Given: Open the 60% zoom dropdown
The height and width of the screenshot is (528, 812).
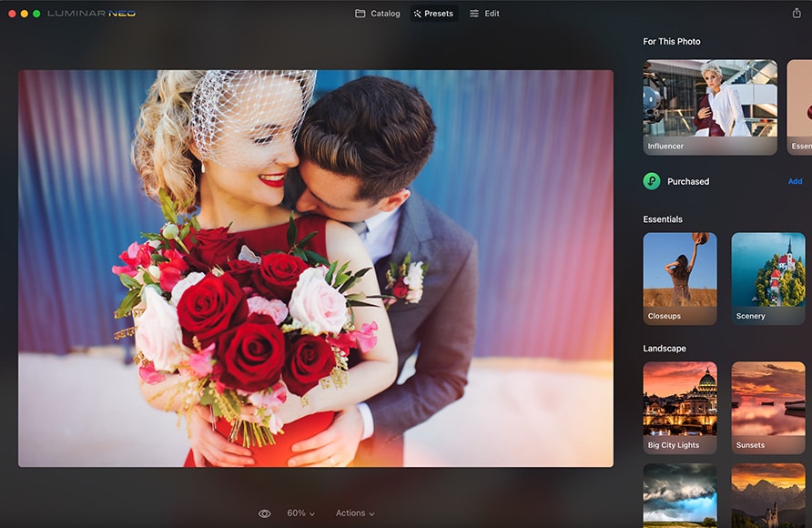Looking at the screenshot, I should pos(300,513).
